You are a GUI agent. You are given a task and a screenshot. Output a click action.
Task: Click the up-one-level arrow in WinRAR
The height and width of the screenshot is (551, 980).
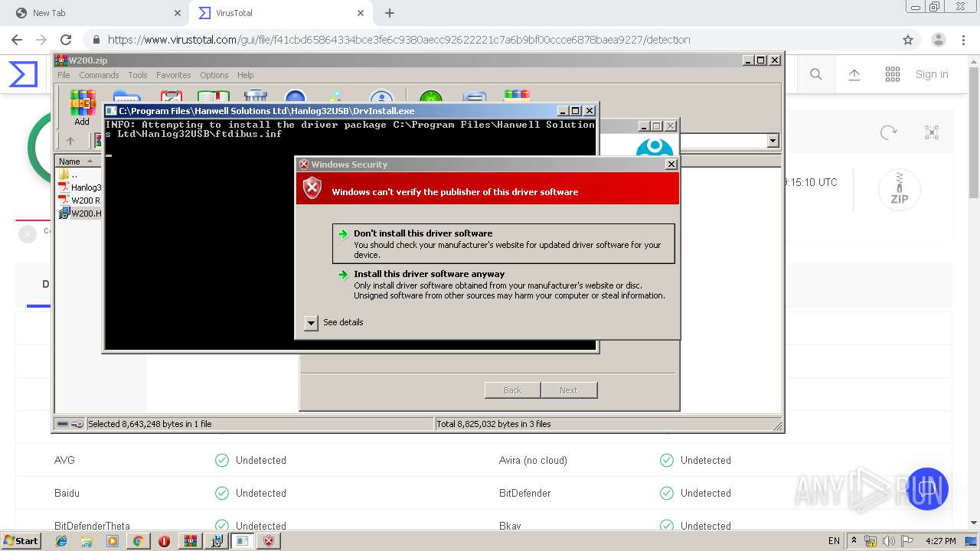coord(70,141)
